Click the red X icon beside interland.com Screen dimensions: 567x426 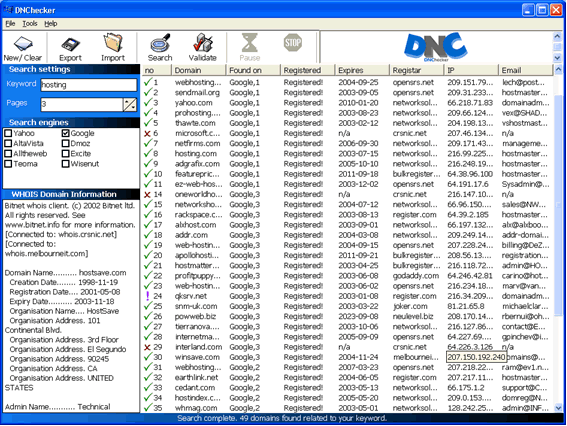(x=147, y=347)
